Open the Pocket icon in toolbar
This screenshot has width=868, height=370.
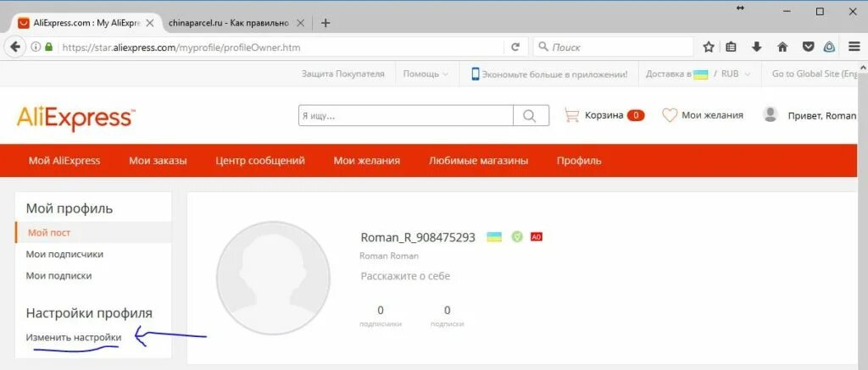click(x=808, y=47)
